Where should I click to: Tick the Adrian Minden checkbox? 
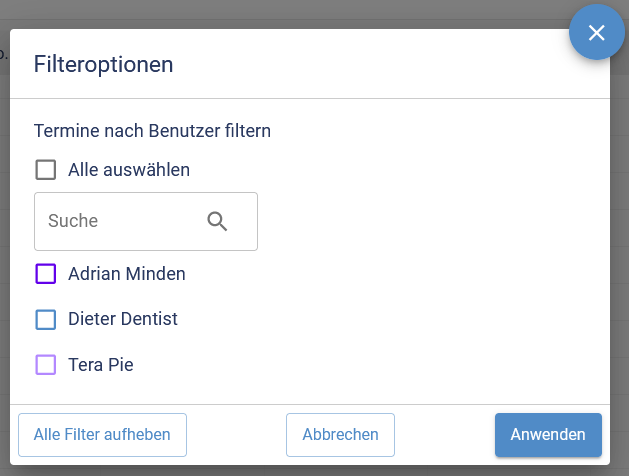(x=46, y=273)
